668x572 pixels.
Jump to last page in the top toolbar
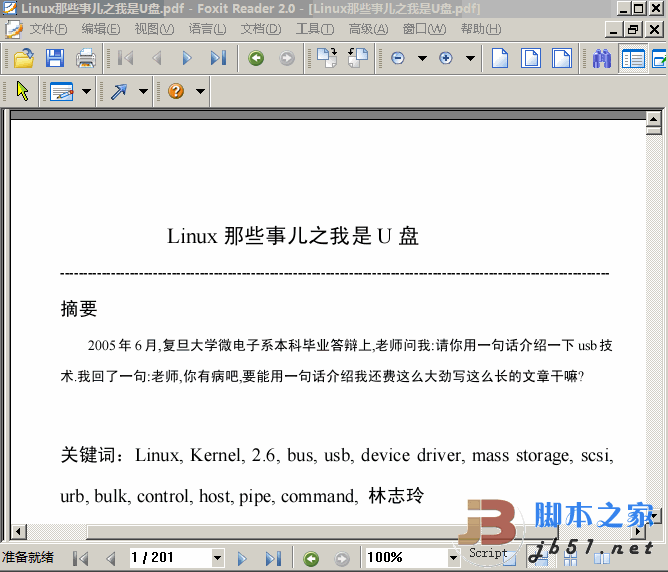218,58
